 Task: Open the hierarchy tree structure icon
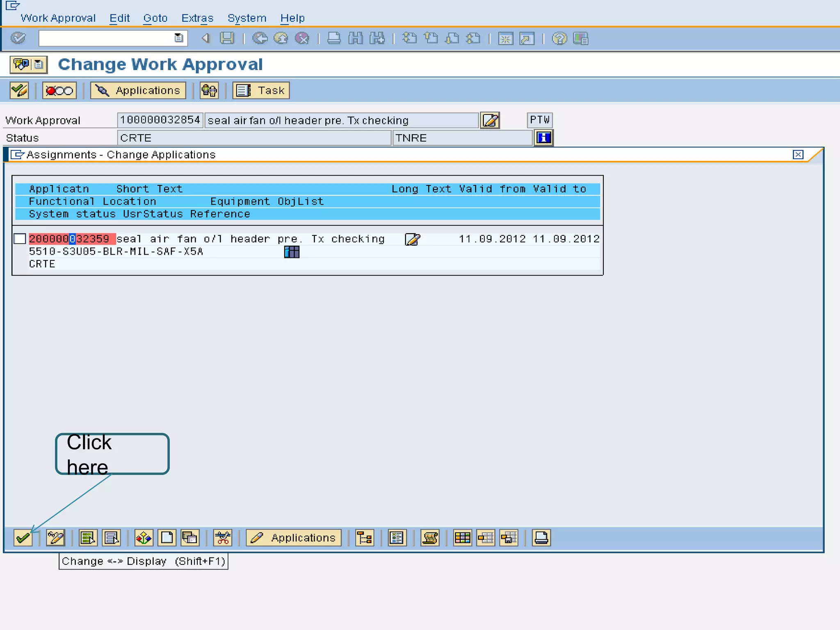tap(364, 538)
